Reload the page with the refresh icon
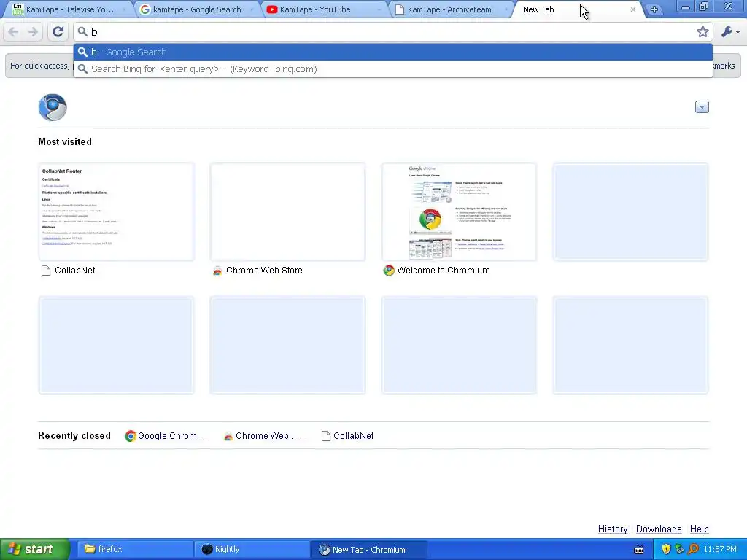 tap(58, 32)
